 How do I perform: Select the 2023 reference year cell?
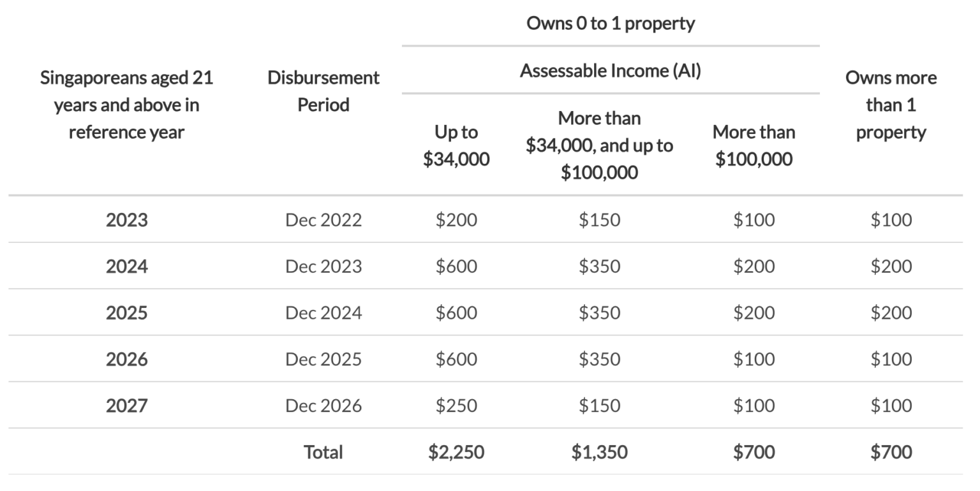coord(126,220)
